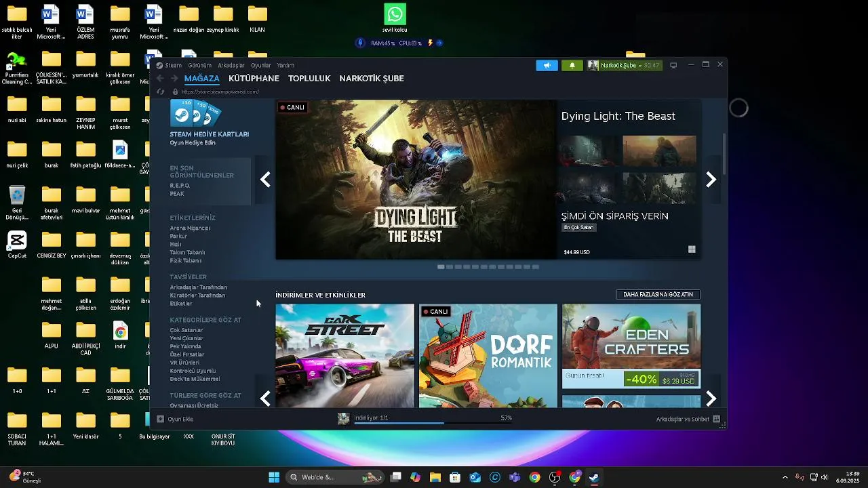The image size is (868, 488).
Task: Open the CapCut desktop shortcut
Action: click(x=17, y=244)
